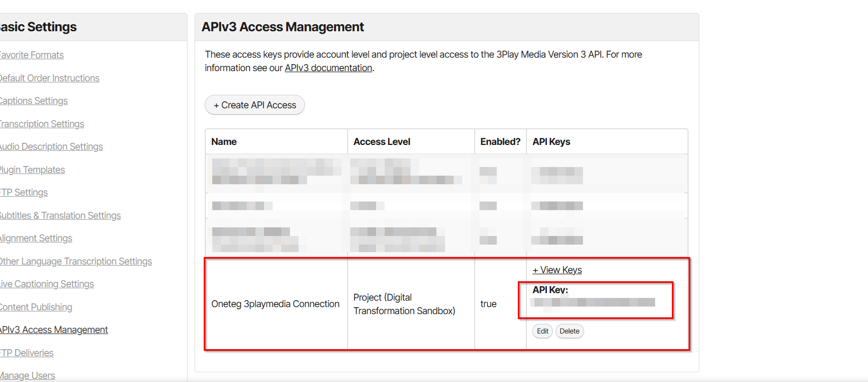This screenshot has width=868, height=382.
Task: Open Favorite Formats settings link
Action: 32,55
